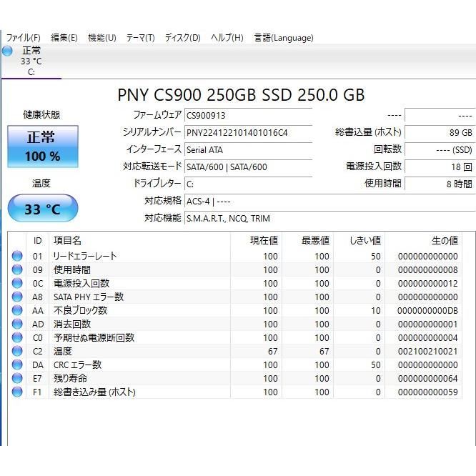Click the 18 回 power on count value
476x476 pixels.
440,167
